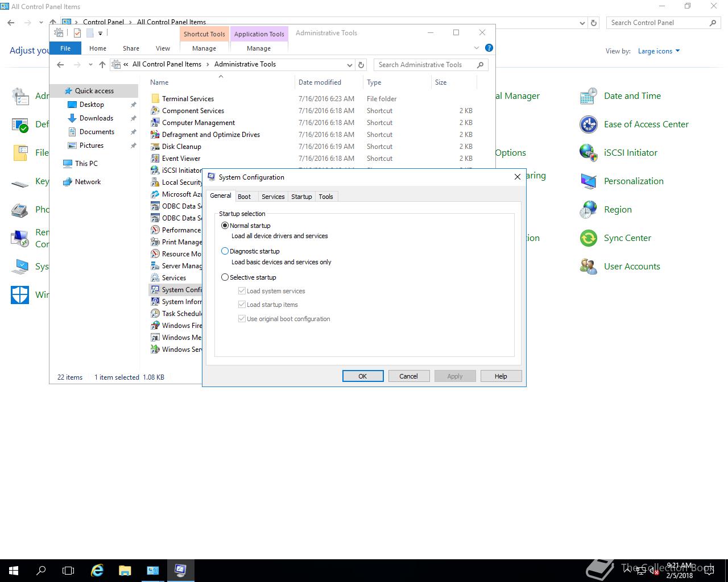Open the Share ribbon tab
The height and width of the screenshot is (582, 728).
click(x=131, y=48)
